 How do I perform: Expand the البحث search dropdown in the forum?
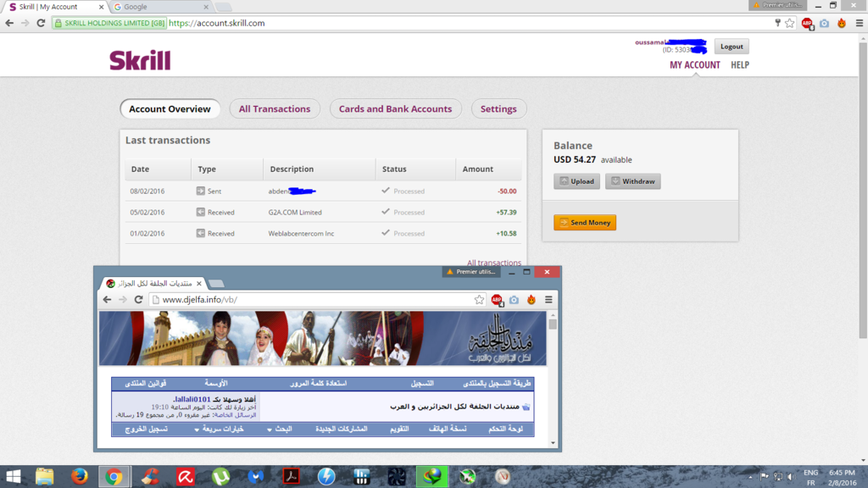click(x=280, y=430)
